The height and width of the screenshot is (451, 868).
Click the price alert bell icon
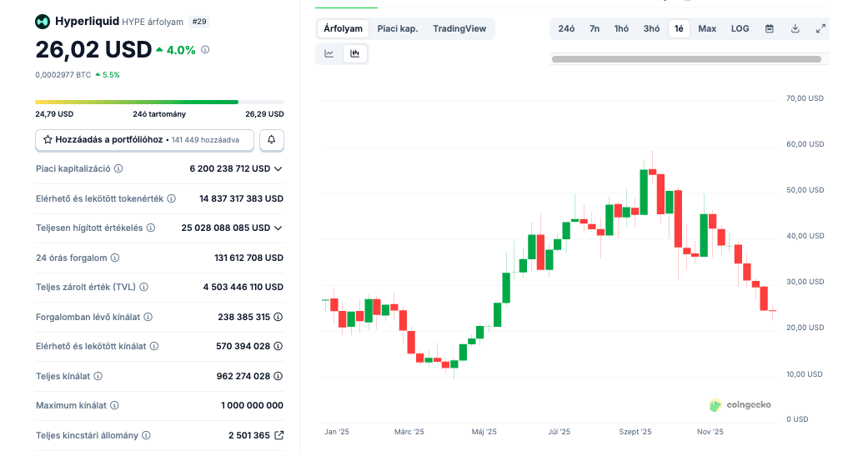click(x=272, y=140)
